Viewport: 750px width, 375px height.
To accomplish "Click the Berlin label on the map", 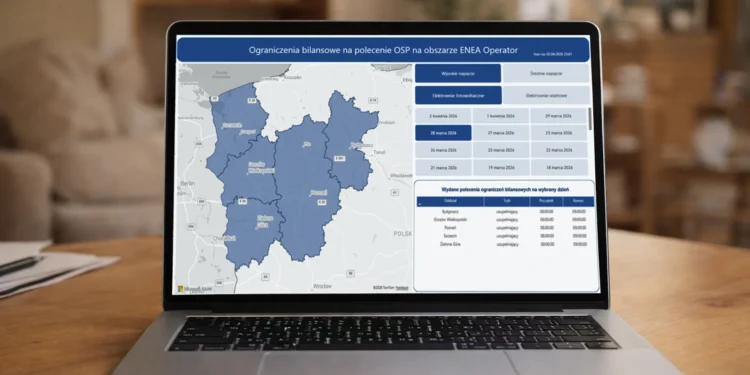I will [x=188, y=184].
